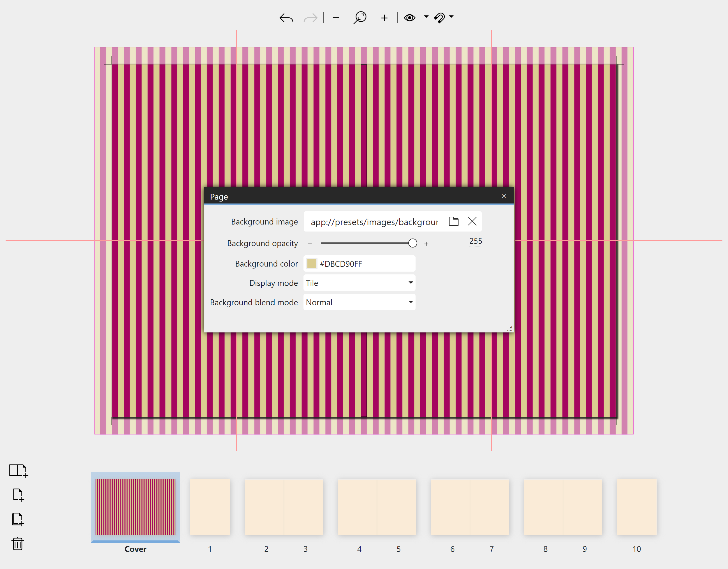
Task: Click the zoom out minus icon
Action: (x=336, y=18)
